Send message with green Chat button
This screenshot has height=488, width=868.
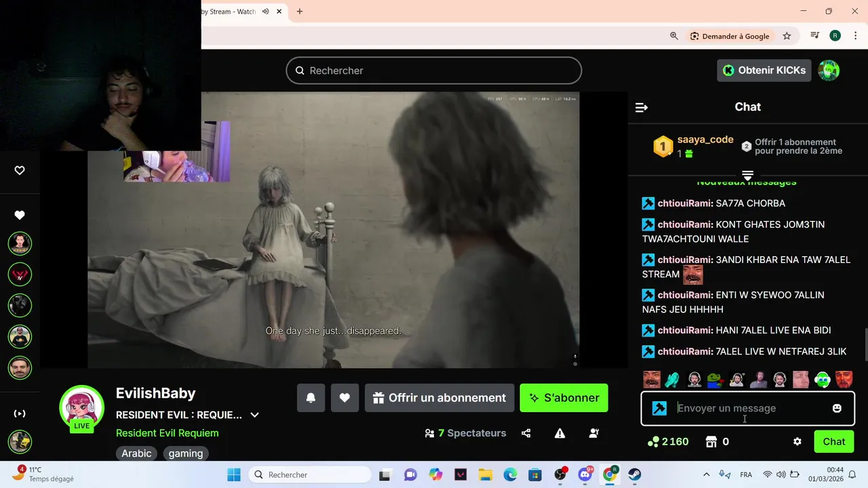[834, 441]
